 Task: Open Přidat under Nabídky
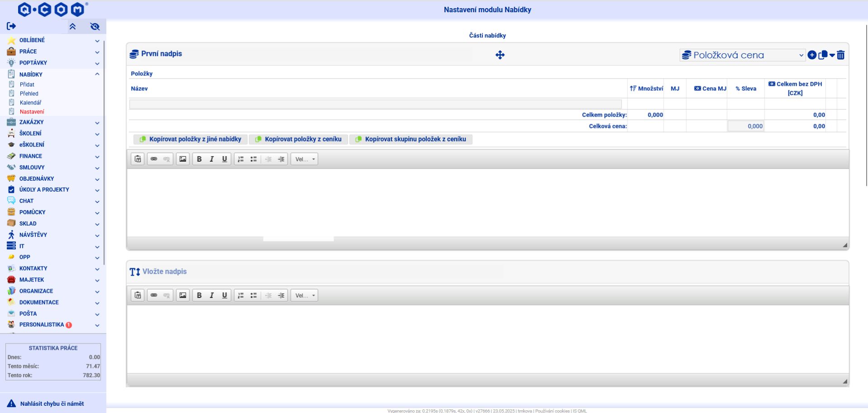pos(27,84)
